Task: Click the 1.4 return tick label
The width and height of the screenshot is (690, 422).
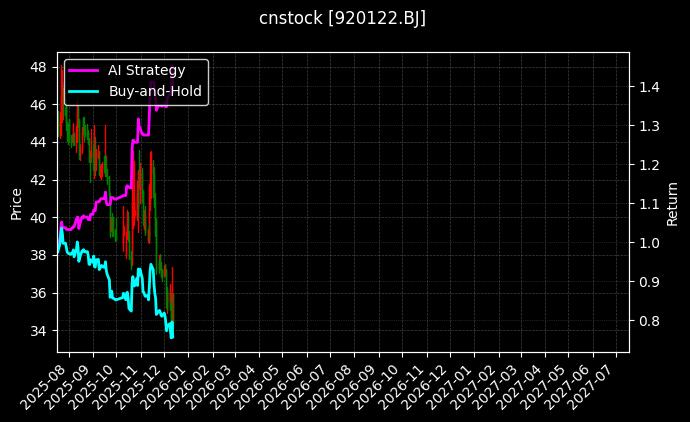Action: [x=647, y=88]
